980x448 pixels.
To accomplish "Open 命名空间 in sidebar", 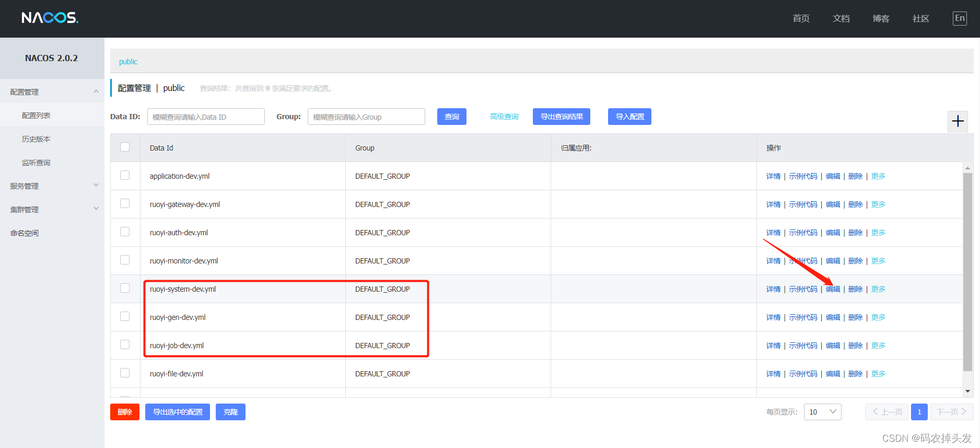I will click(52, 233).
